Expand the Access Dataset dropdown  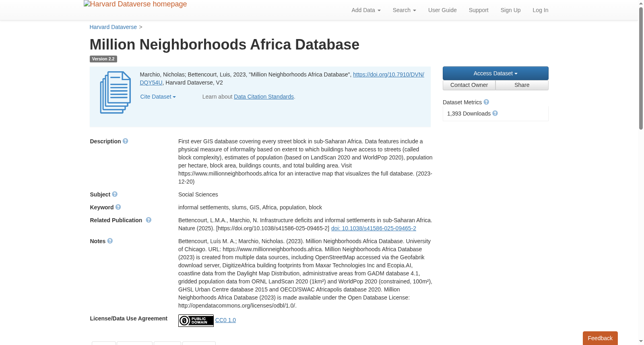click(495, 73)
